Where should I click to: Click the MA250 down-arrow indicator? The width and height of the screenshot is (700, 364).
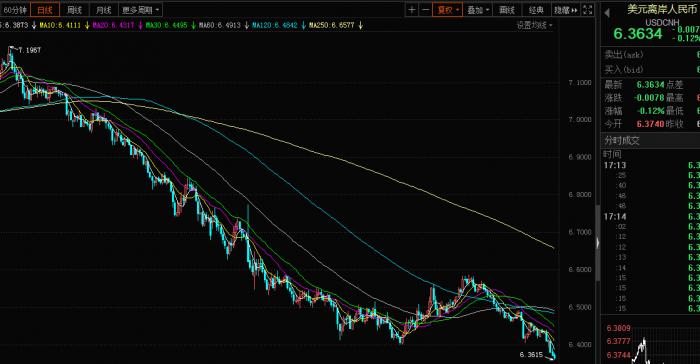coord(360,25)
